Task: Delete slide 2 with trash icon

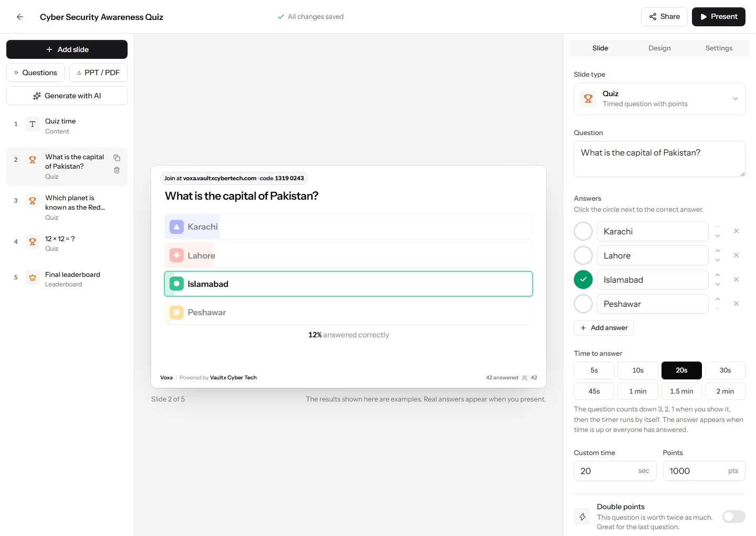Action: pyautogui.click(x=117, y=170)
